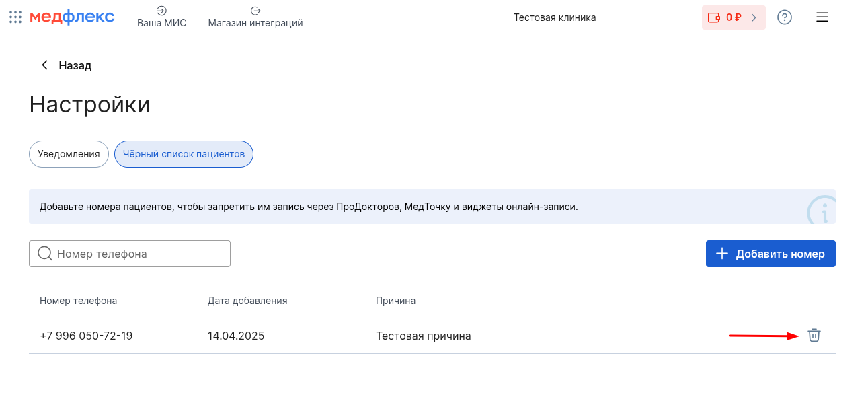This screenshot has width=868, height=395.
Task: Open the hamburger menu icon
Action: 822,17
